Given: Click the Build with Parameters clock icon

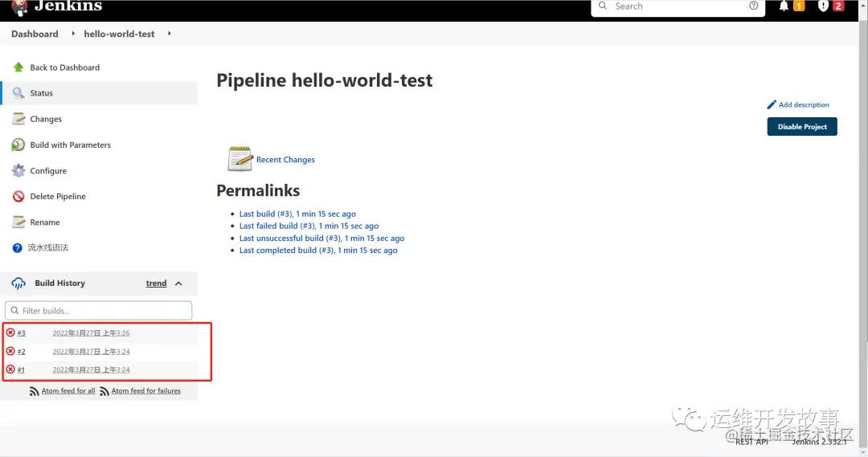Looking at the screenshot, I should 18,145.
